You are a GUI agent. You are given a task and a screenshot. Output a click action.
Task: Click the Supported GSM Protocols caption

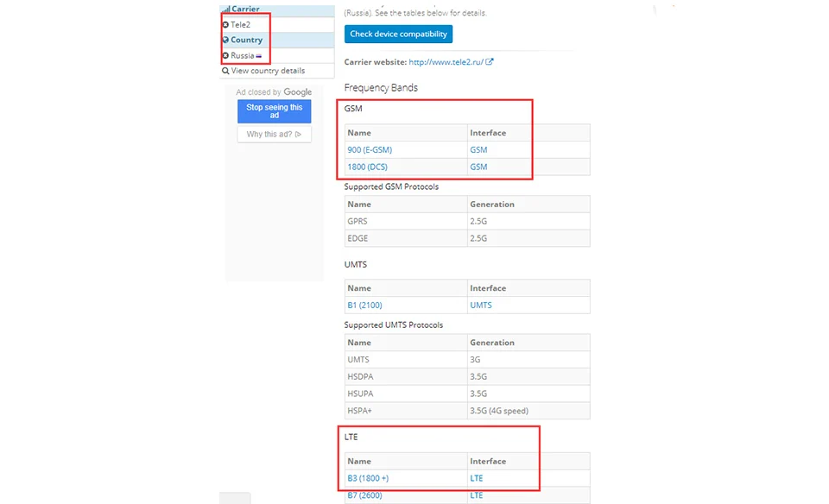click(x=391, y=186)
